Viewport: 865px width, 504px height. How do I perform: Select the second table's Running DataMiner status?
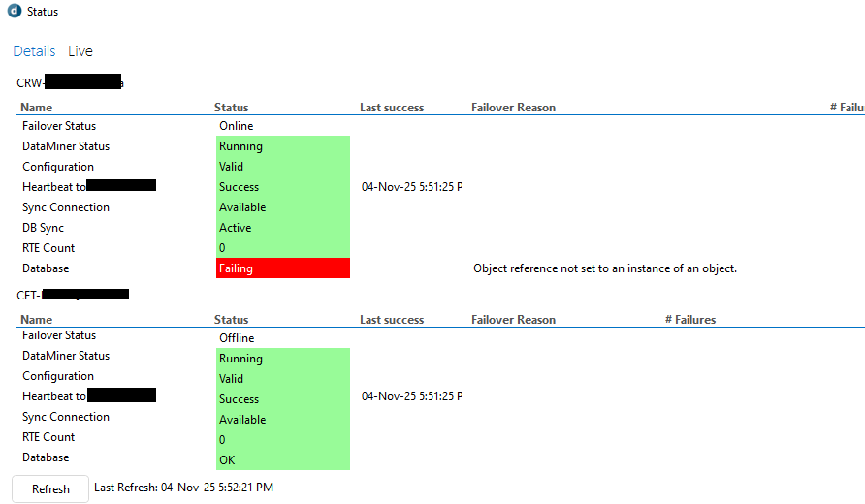(282, 359)
